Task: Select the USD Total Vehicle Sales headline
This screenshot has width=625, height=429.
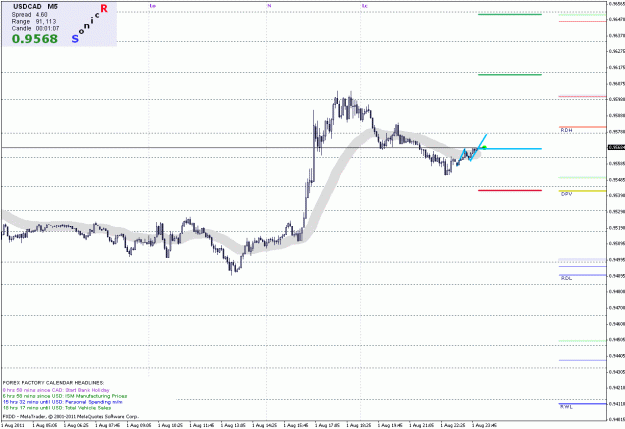Action: point(57,408)
